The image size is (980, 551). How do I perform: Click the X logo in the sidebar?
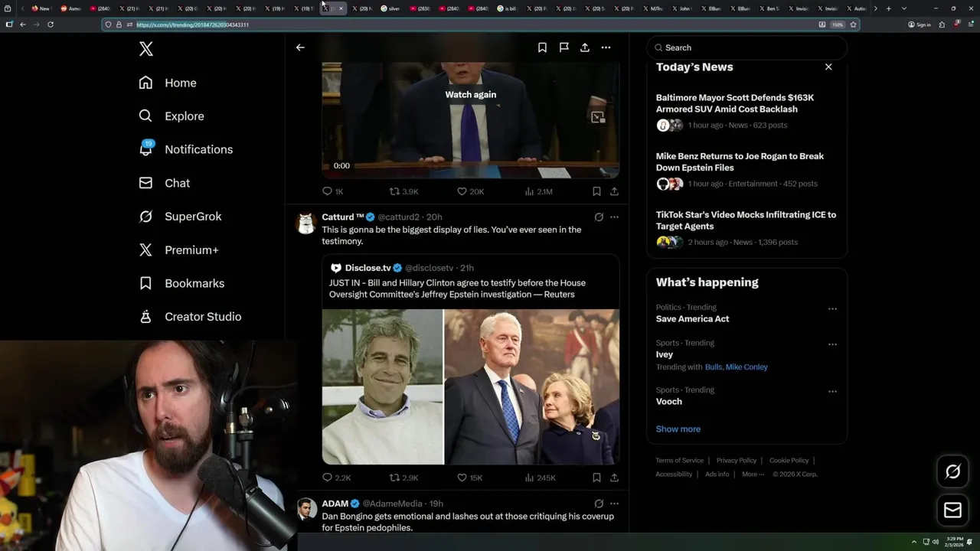pos(146,49)
